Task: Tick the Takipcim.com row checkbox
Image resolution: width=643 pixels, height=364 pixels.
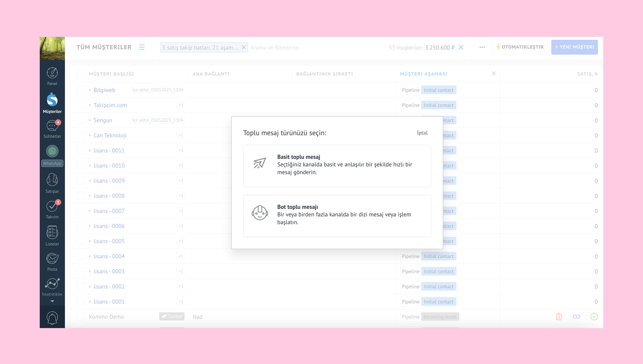Action: tap(80, 105)
